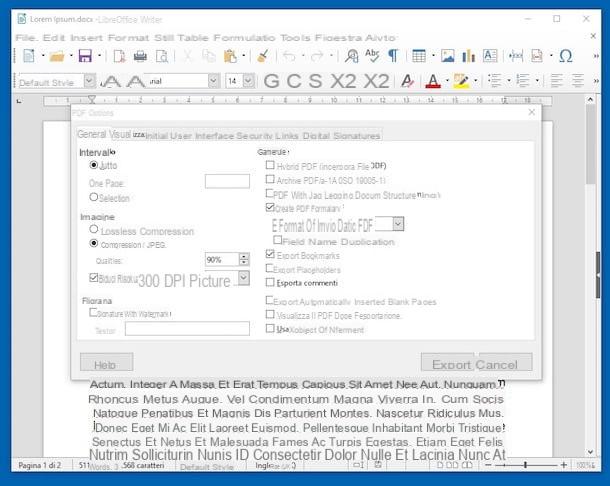
Task: Click the watermark text input field
Action: (x=187, y=328)
